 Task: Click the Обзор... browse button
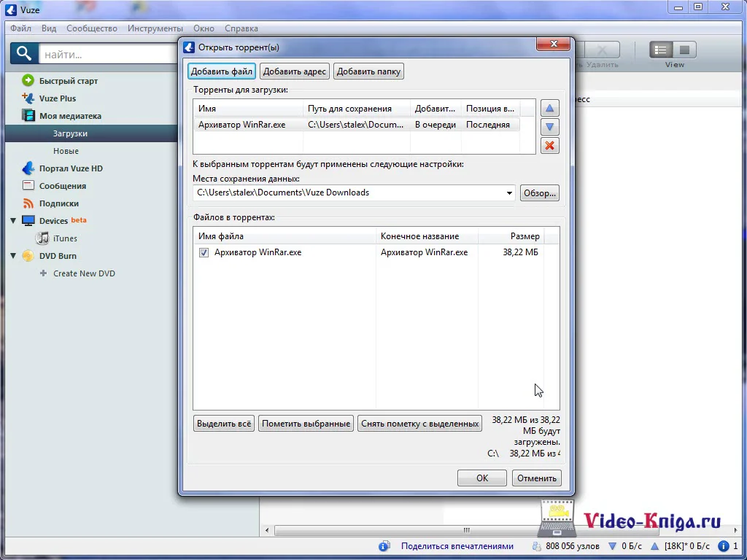539,193
